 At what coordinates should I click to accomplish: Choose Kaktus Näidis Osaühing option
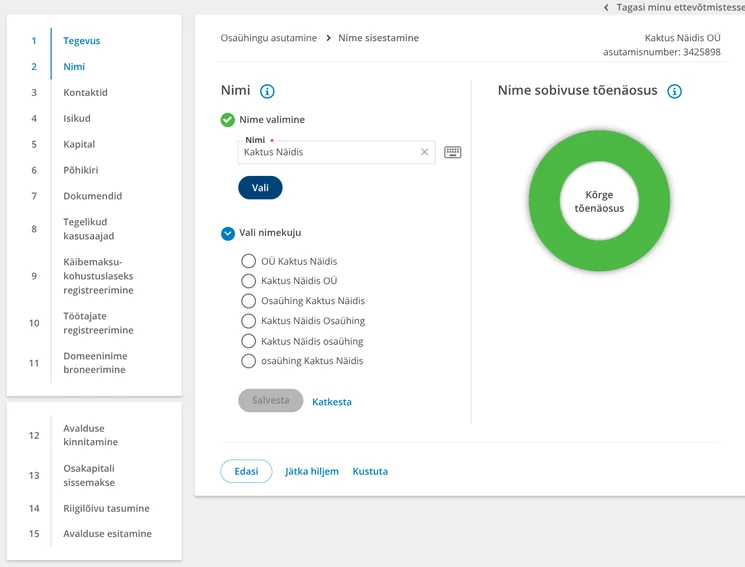(x=248, y=321)
